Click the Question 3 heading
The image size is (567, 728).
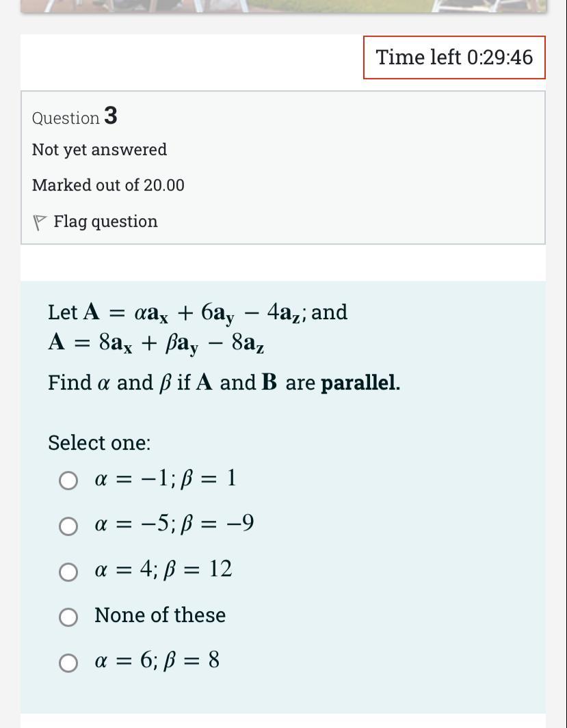click(x=74, y=116)
